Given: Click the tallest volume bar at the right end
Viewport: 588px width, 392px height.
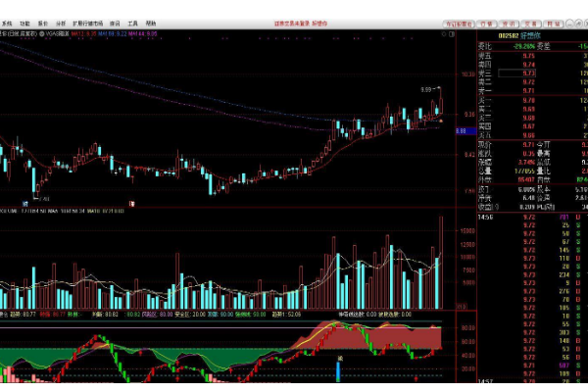Looking at the screenshot, I should point(441,263).
